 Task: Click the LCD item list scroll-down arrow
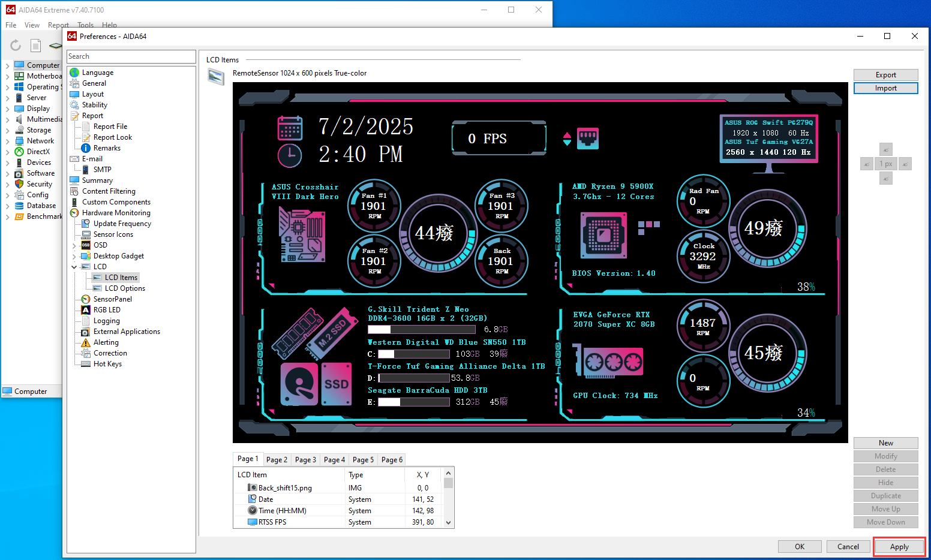(x=448, y=523)
